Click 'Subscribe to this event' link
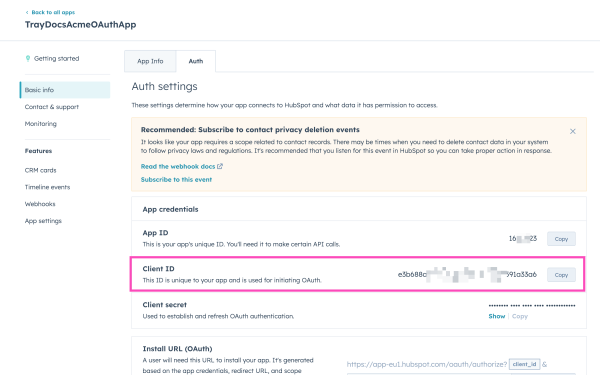 [176, 179]
